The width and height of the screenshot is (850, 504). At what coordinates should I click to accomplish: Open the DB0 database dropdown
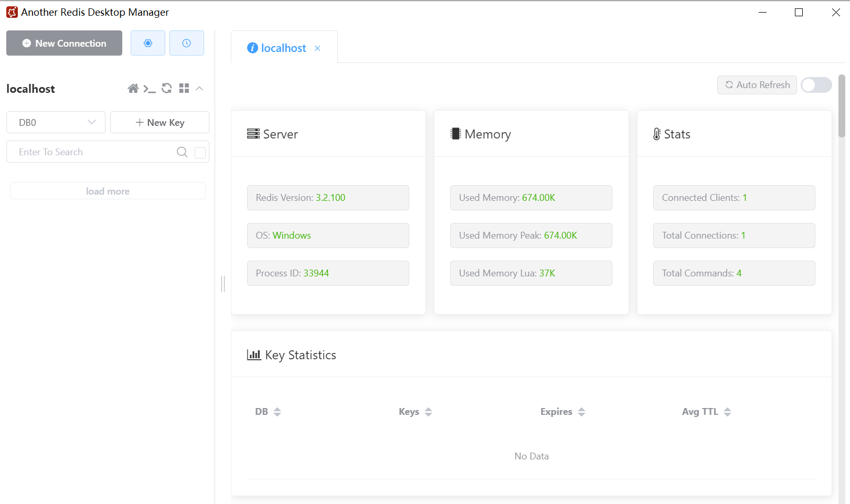(x=56, y=122)
